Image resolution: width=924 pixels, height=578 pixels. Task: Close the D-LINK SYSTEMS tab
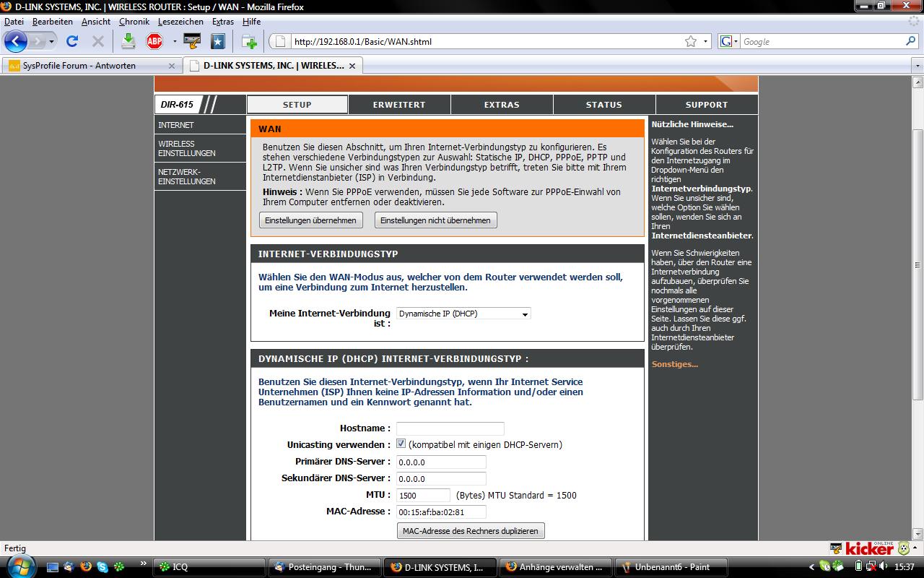tap(352, 66)
